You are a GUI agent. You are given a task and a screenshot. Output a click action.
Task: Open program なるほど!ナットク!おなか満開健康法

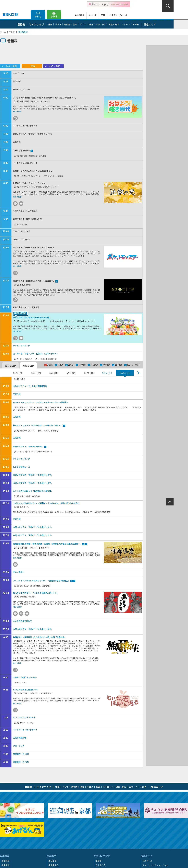(x=30, y=386)
